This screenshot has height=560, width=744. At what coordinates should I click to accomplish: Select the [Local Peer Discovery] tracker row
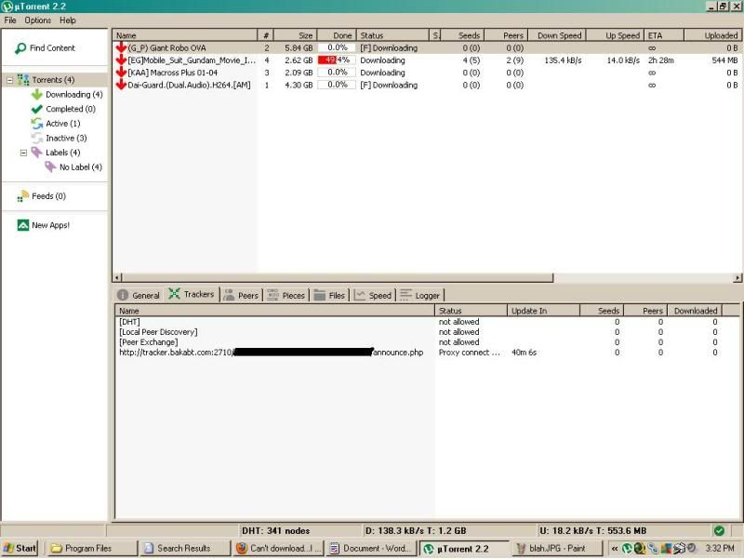click(426, 332)
